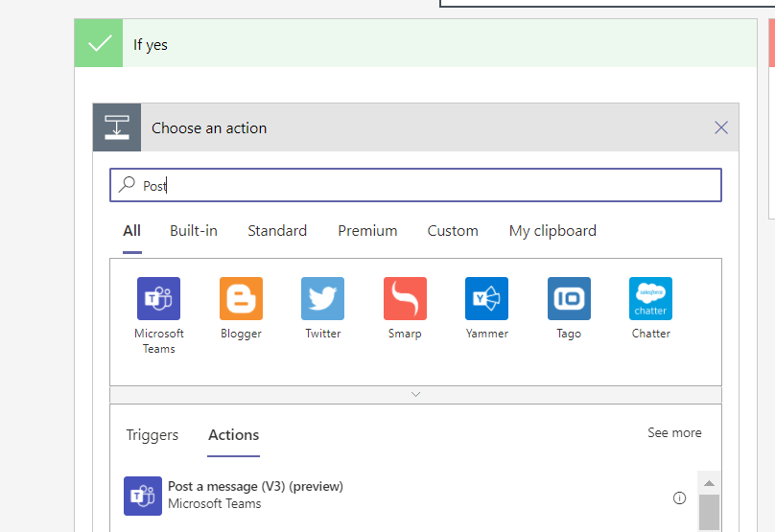Switch to the Custom tab
The image size is (775, 532).
click(x=453, y=231)
